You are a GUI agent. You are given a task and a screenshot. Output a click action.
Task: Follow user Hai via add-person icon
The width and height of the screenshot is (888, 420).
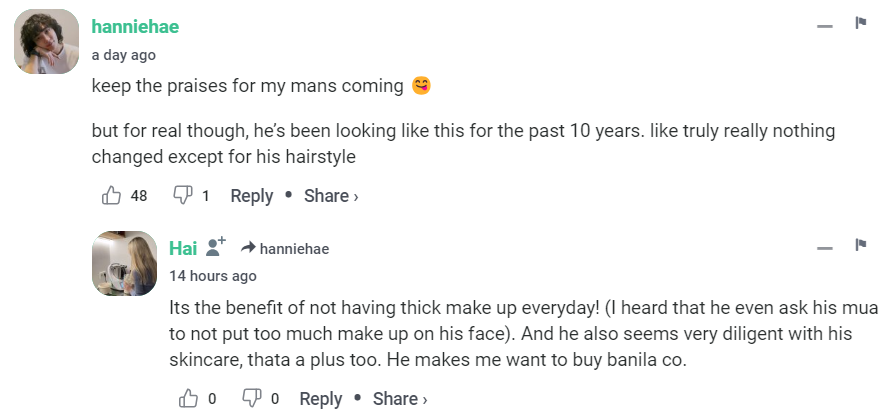[216, 248]
